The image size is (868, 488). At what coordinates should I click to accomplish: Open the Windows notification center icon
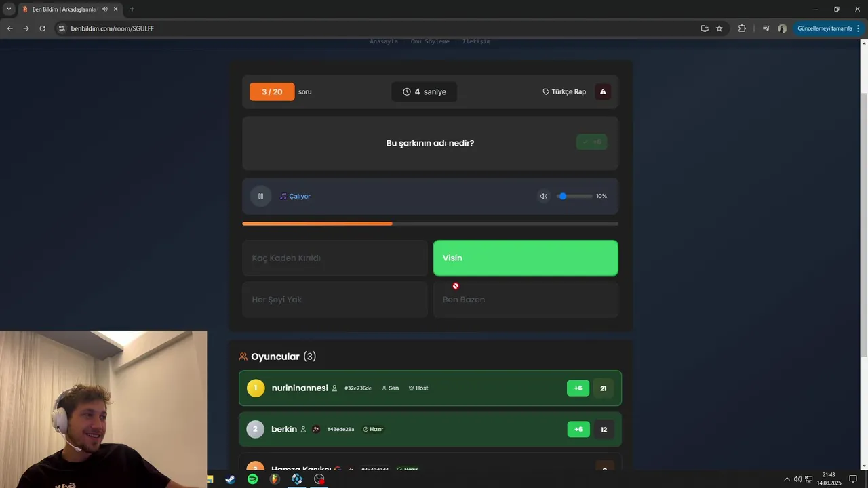coord(853,479)
